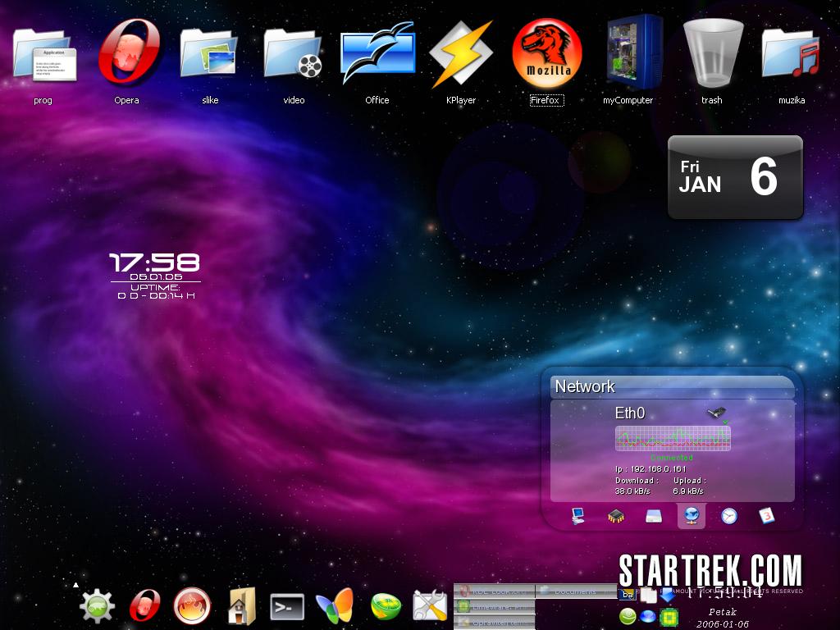Click the 17:58 desktop clock widget
The width and height of the screenshot is (840, 630).
(155, 276)
